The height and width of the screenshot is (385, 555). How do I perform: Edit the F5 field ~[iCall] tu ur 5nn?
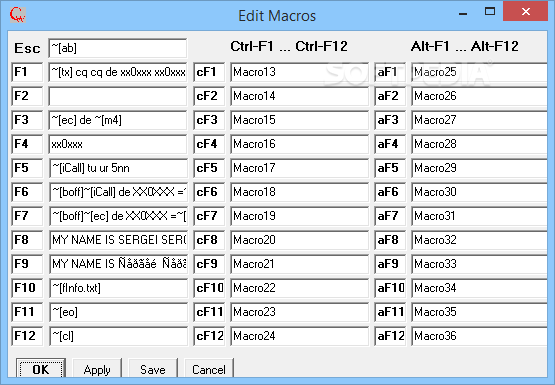coord(118,168)
